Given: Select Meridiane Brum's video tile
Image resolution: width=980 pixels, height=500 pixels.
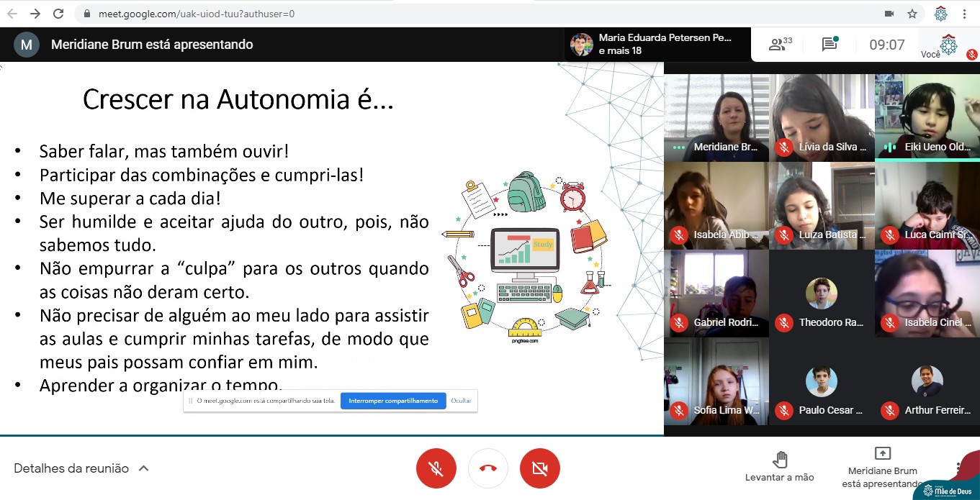Looking at the screenshot, I should 716,117.
